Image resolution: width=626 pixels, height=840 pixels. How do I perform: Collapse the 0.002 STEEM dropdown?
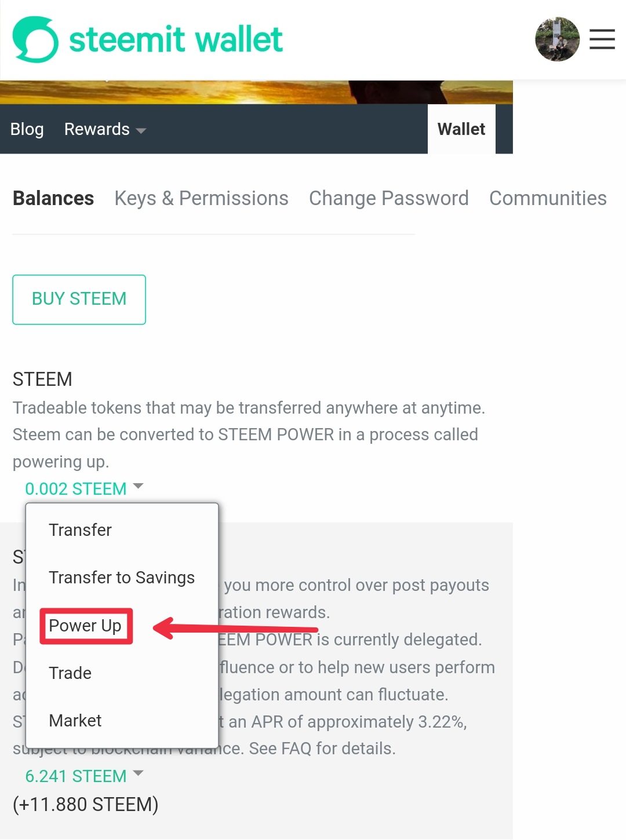click(83, 488)
